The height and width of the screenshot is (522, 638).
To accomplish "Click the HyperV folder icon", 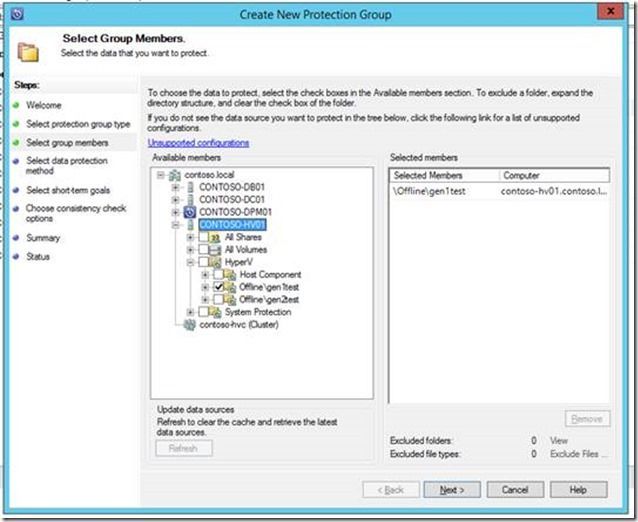I will (x=215, y=262).
